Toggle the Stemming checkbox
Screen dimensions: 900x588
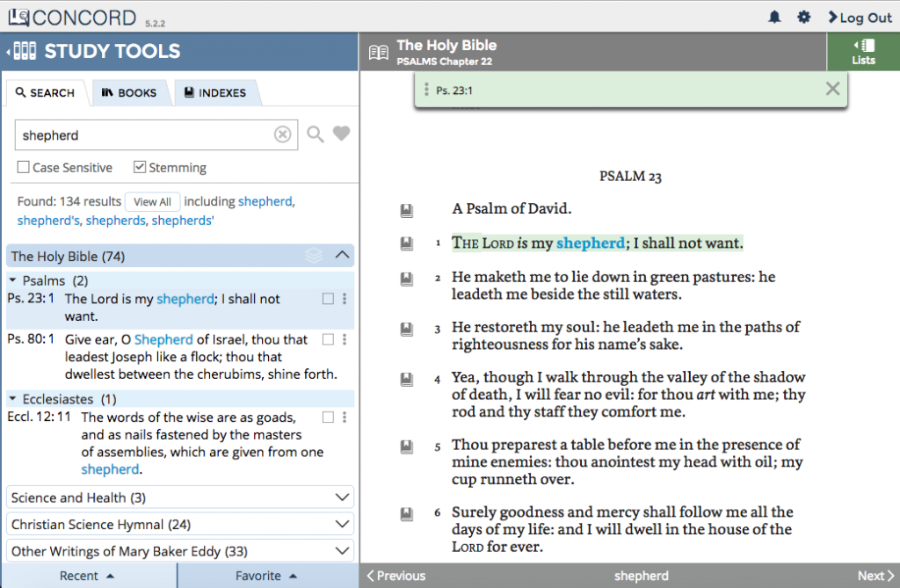click(x=140, y=167)
